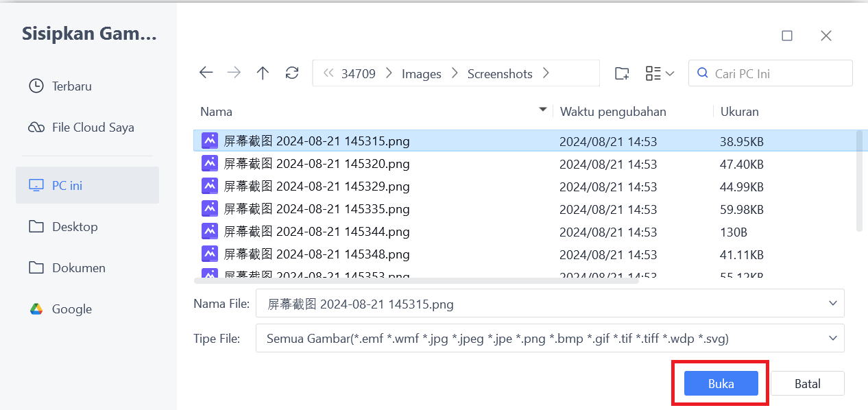Click the vertical scrollbar of file list

point(860,180)
